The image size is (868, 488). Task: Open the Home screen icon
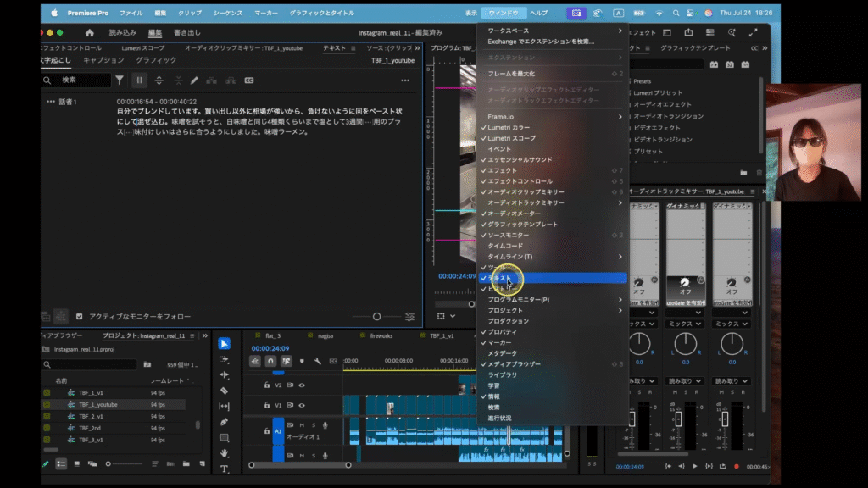90,33
